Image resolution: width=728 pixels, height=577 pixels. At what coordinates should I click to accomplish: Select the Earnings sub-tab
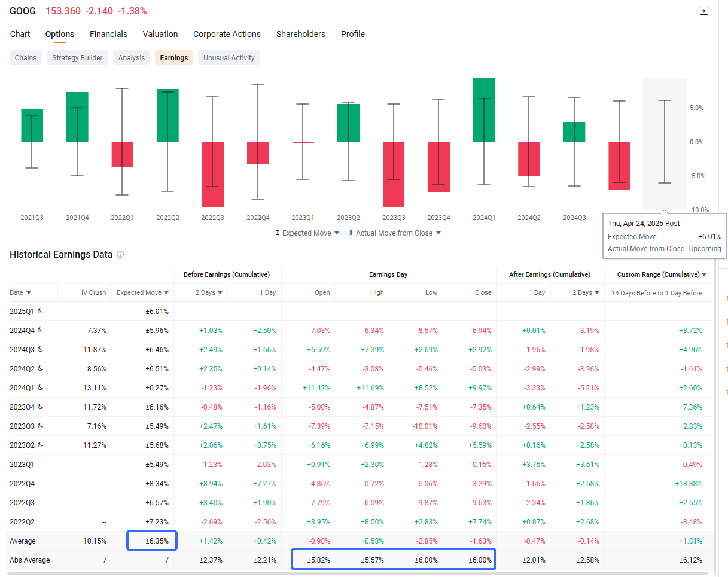pyautogui.click(x=174, y=58)
